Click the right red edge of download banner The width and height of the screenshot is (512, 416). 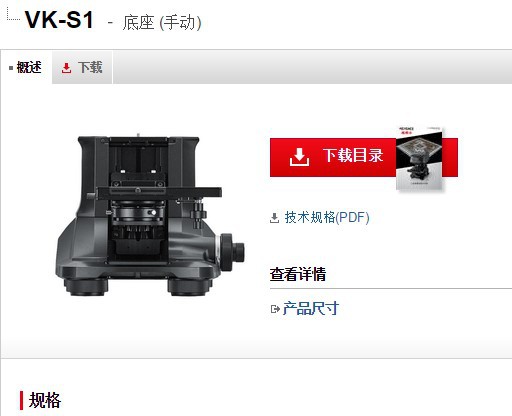point(450,157)
